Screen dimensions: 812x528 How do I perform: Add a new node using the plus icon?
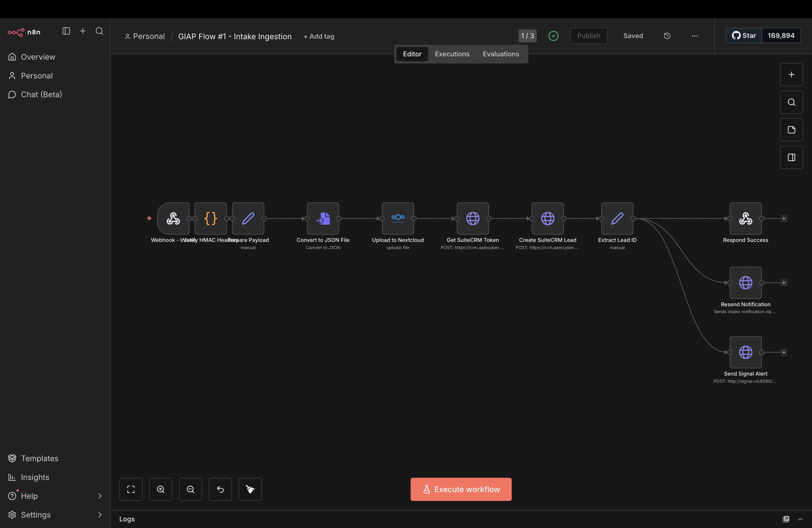(792, 74)
